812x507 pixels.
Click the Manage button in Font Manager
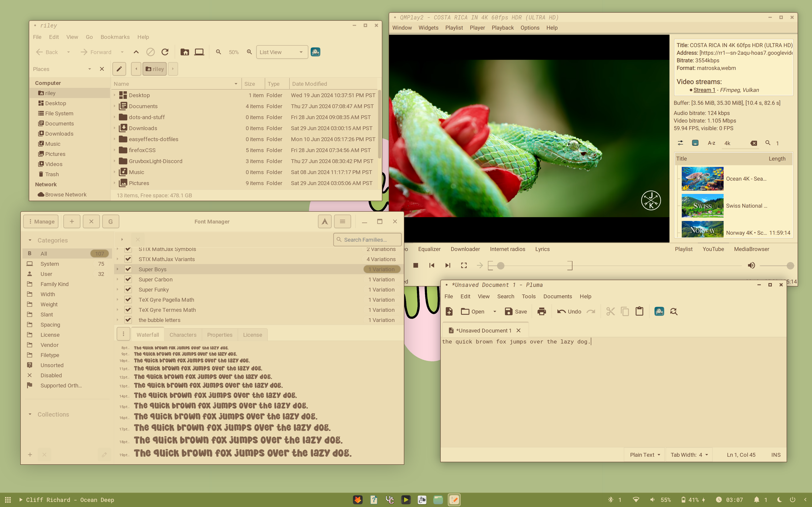[41, 222]
